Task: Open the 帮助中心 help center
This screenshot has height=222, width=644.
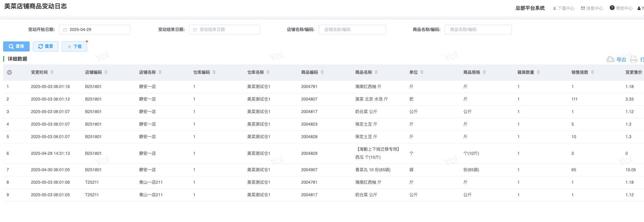Action: click(621, 8)
